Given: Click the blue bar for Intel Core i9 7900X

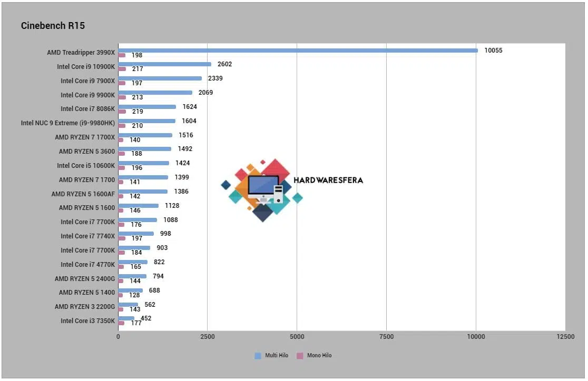Looking at the screenshot, I should point(160,78).
